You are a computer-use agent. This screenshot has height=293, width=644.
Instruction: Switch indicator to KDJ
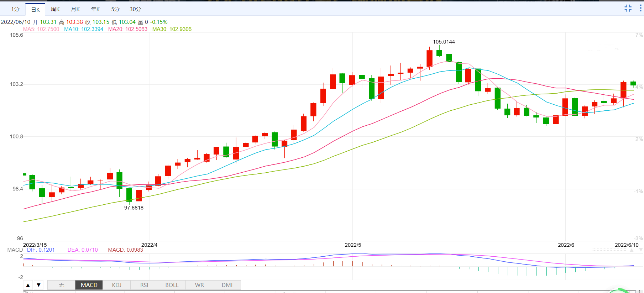click(x=117, y=285)
